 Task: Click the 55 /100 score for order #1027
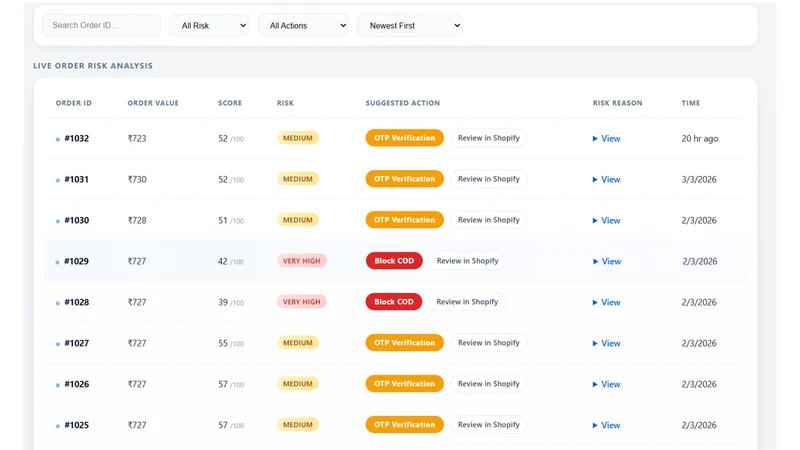(231, 343)
